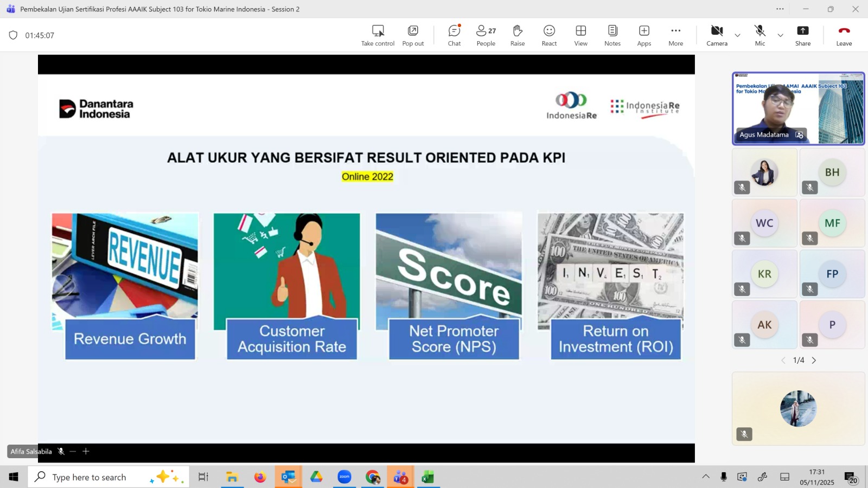
Task: Pop out the shared screen
Action: 413,35
